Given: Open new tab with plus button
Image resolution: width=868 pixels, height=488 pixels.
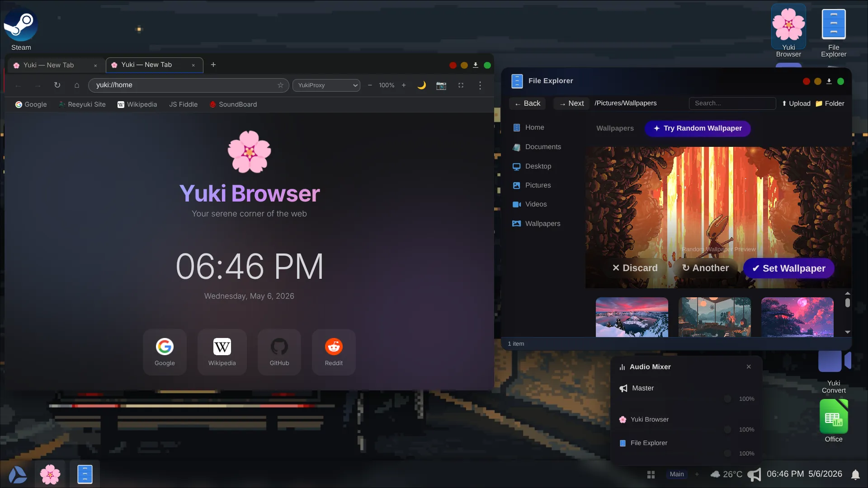Looking at the screenshot, I should (x=213, y=65).
